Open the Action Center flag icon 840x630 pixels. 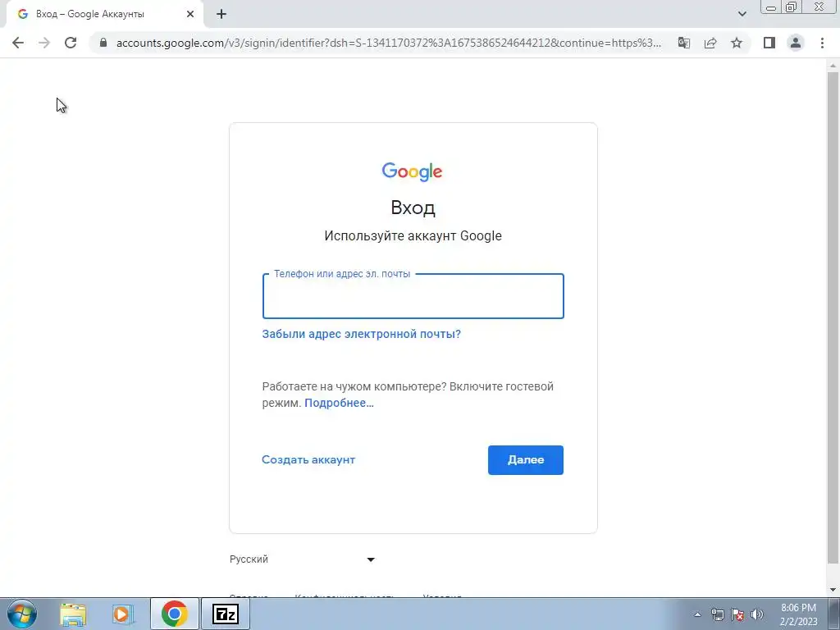tap(737, 614)
